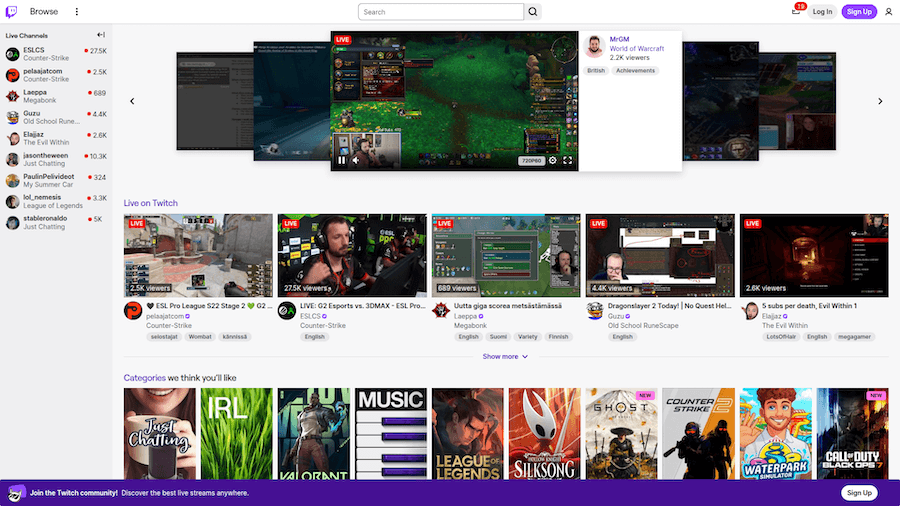Mute the featured stream volume
Image resolution: width=900 pixels, height=506 pixels.
pos(356,160)
